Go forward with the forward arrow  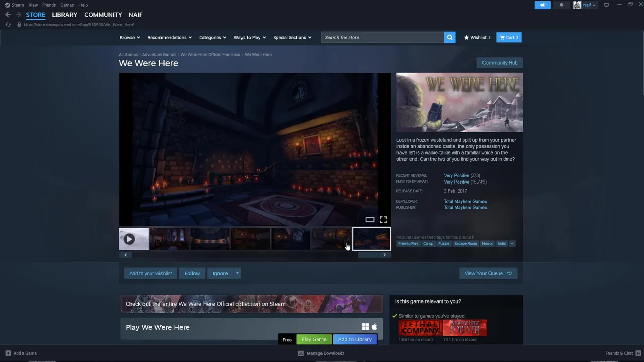tap(19, 15)
